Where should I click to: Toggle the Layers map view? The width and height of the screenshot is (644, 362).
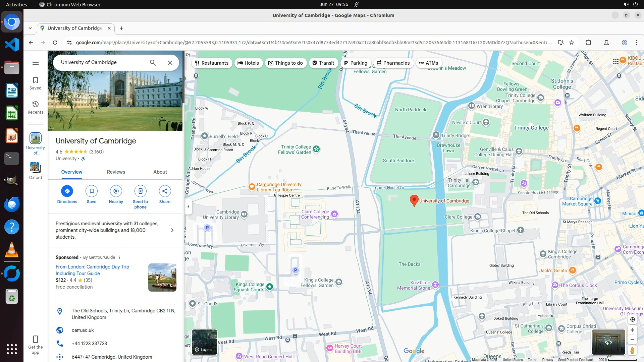(204, 342)
